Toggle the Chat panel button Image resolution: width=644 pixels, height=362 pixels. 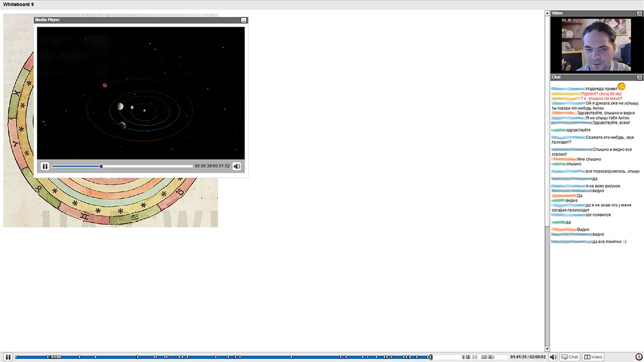[569, 357]
